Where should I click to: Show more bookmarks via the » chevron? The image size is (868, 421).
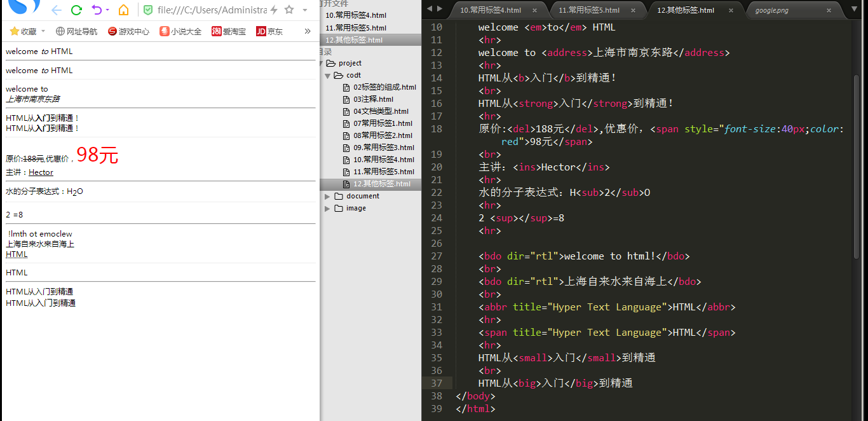point(308,31)
